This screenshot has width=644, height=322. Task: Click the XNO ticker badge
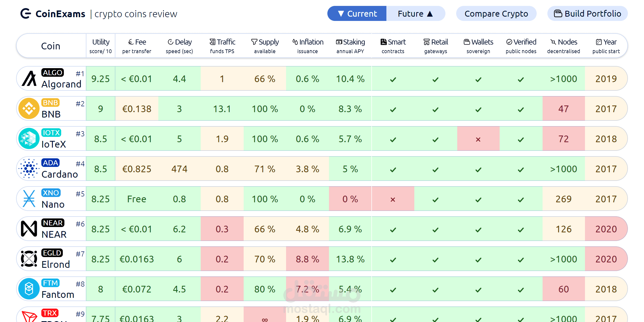click(x=51, y=193)
